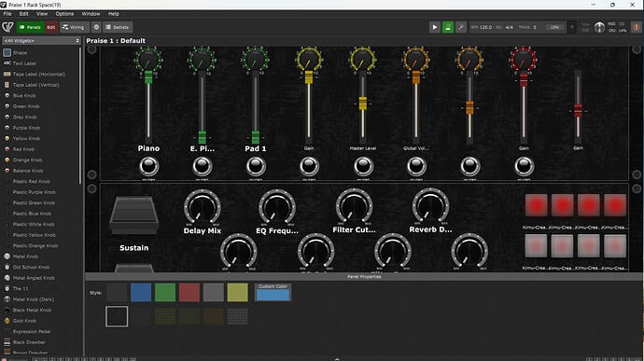Click the Gig Performer logo icon

[7, 27]
